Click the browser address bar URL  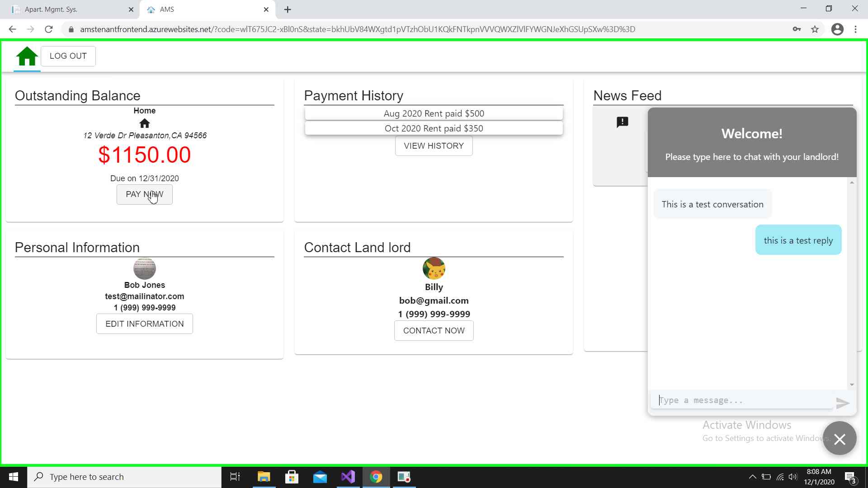point(357,29)
